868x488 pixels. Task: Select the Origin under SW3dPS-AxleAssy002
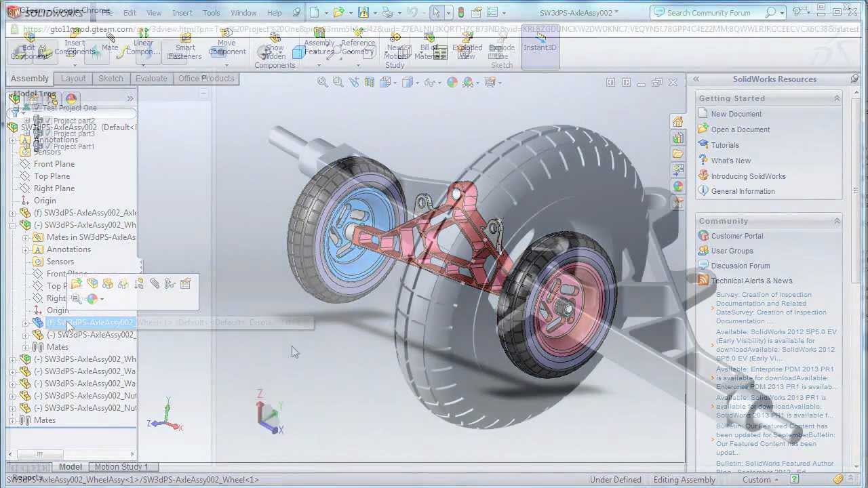point(45,201)
